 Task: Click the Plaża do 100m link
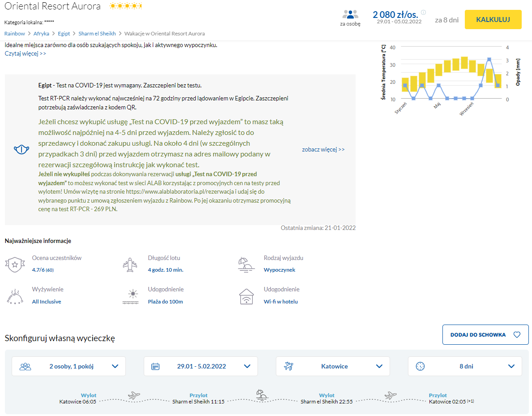tap(165, 302)
